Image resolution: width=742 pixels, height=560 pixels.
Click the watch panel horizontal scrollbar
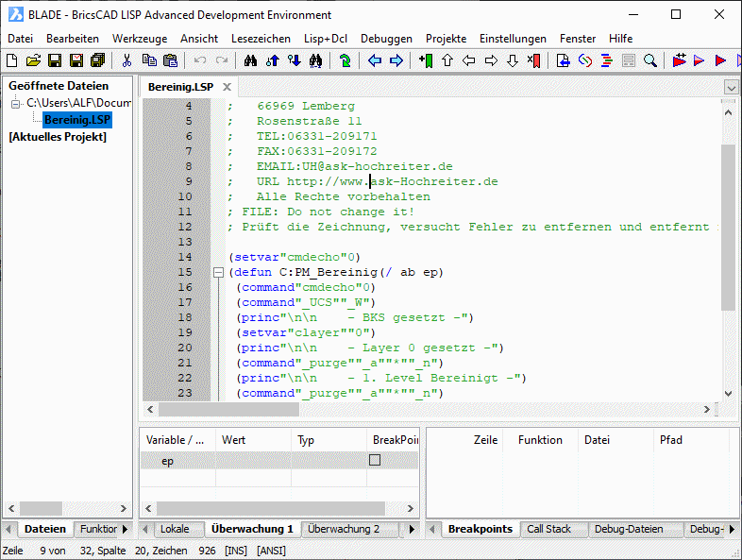click(271, 508)
